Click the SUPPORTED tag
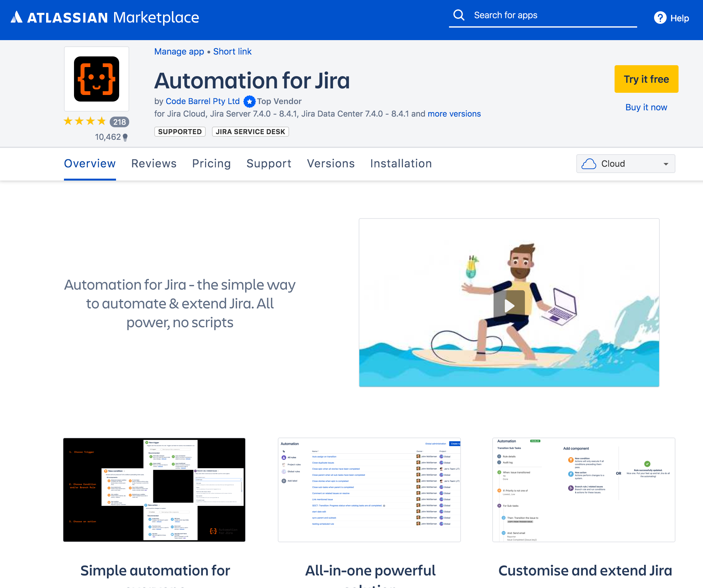Image resolution: width=703 pixels, height=588 pixels. 180,132
